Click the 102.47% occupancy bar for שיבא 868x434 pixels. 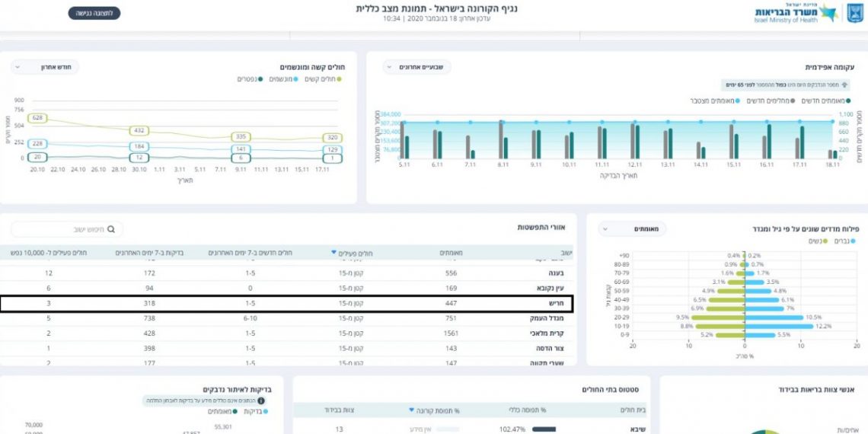click(x=544, y=429)
